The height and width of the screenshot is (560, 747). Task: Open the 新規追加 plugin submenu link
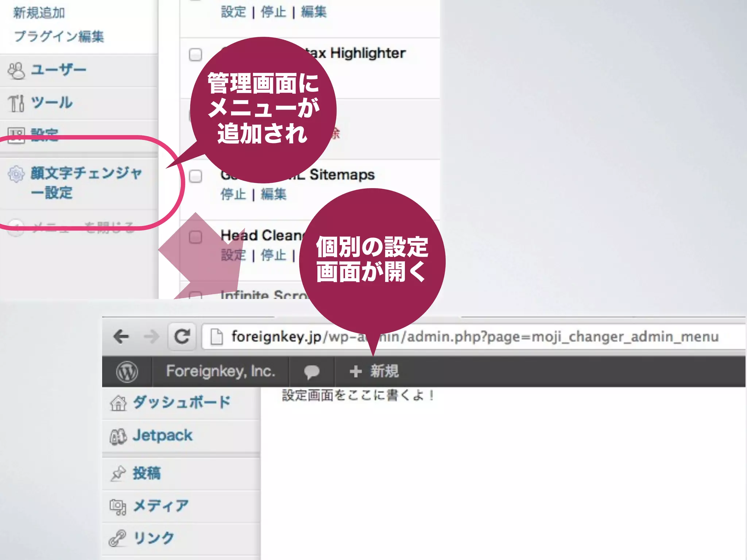[39, 13]
